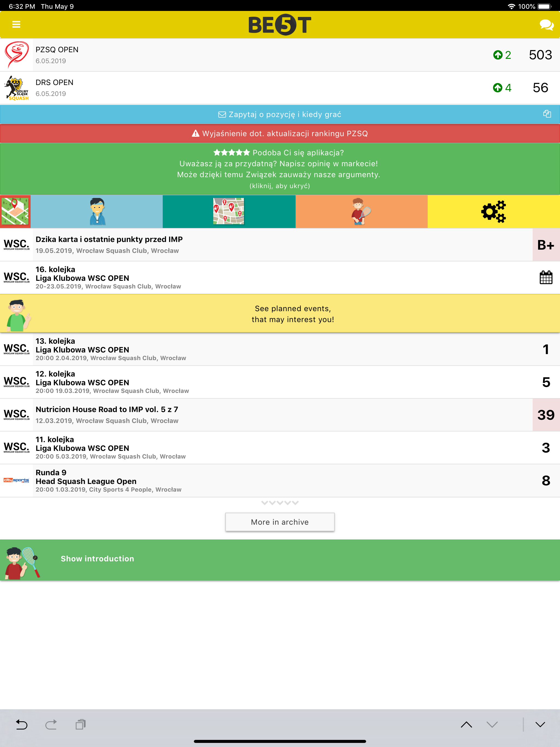The image size is (560, 747).
Task: Click WSC logo of Dzika karta event
Action: tap(16, 245)
